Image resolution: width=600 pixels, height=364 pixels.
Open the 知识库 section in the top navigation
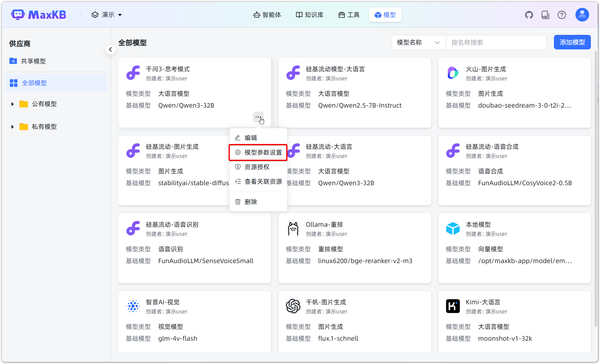coord(309,15)
